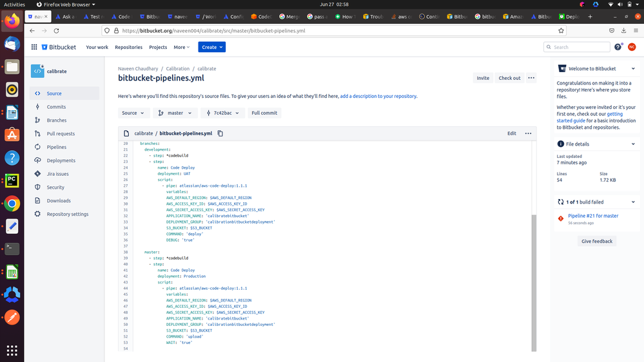644x362 pixels.
Task: Follow add a description to your repository link
Action: point(378,96)
